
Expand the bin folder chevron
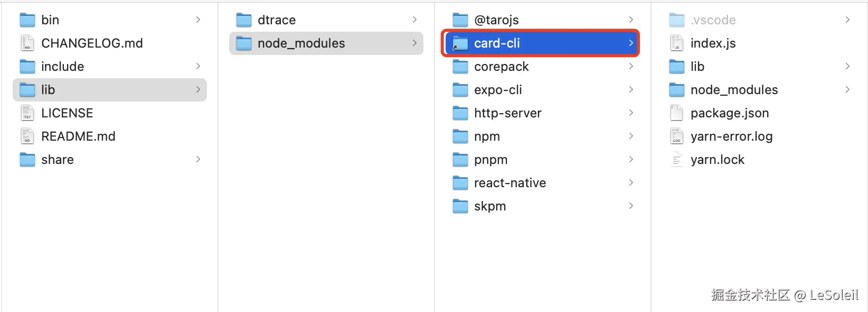pos(198,20)
